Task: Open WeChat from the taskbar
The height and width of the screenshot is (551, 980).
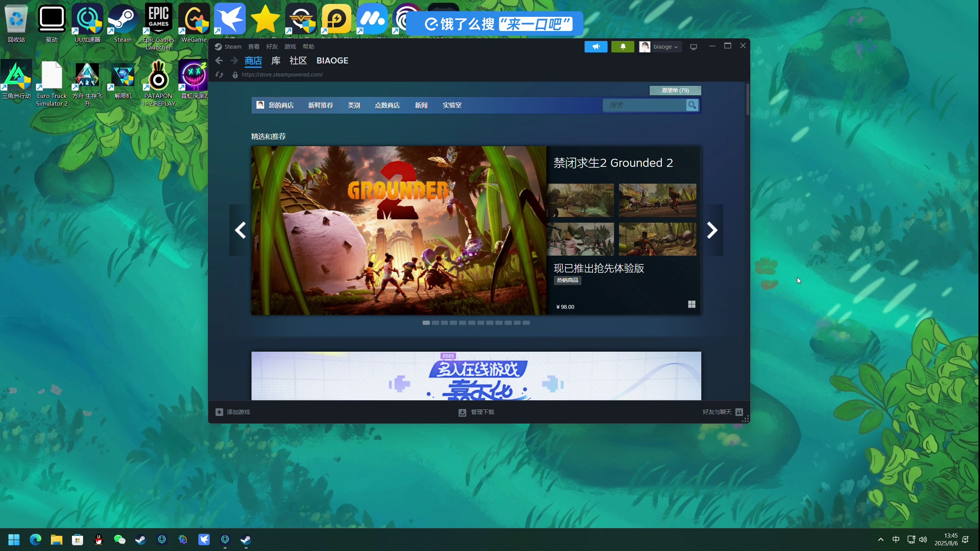Action: click(x=120, y=540)
